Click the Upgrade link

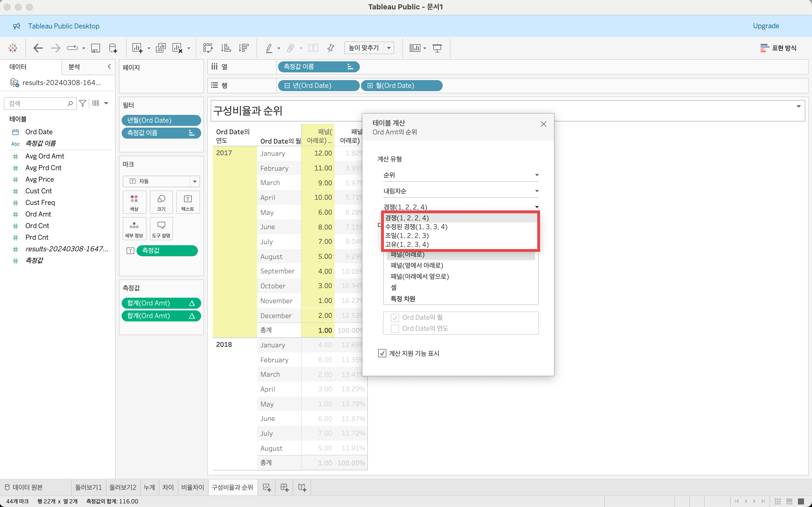pyautogui.click(x=766, y=26)
